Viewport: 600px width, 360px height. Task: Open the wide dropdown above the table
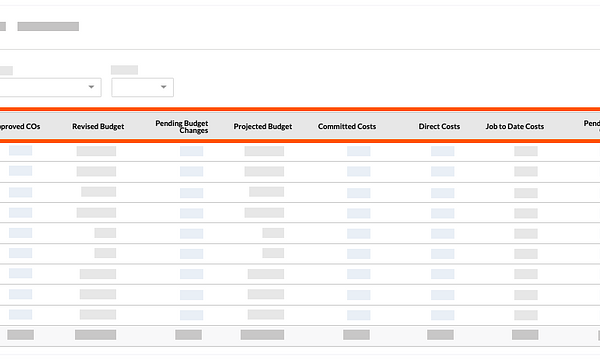click(x=50, y=87)
